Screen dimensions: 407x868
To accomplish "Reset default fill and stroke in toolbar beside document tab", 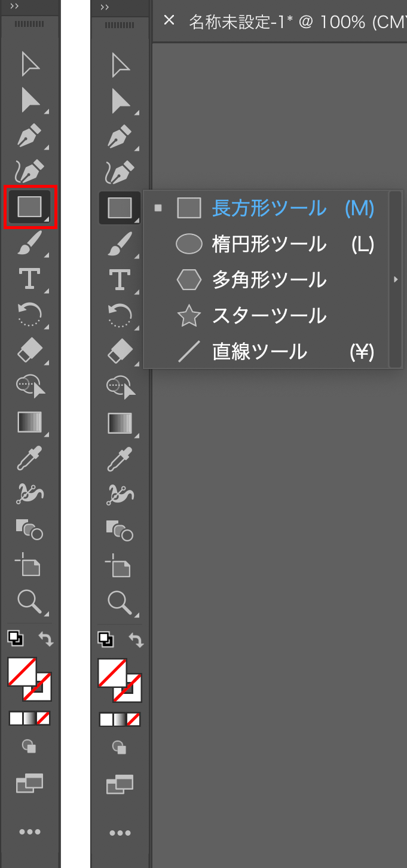I will tap(106, 639).
